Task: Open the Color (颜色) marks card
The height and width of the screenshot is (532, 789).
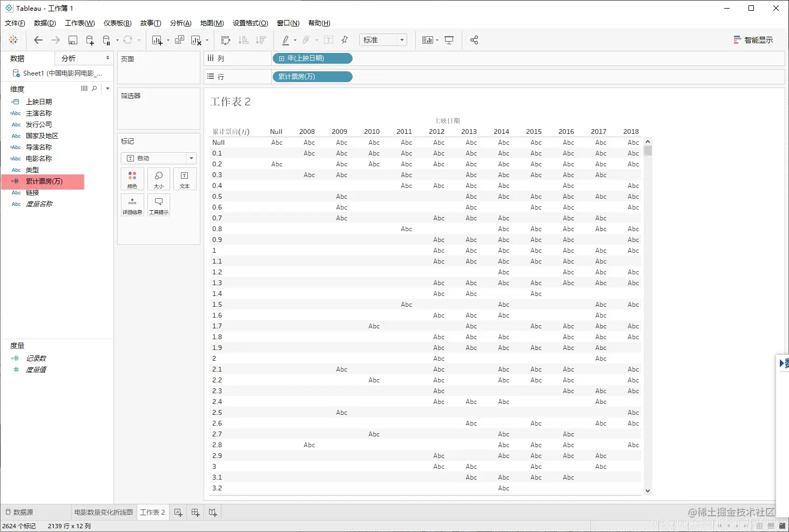Action: click(132, 179)
